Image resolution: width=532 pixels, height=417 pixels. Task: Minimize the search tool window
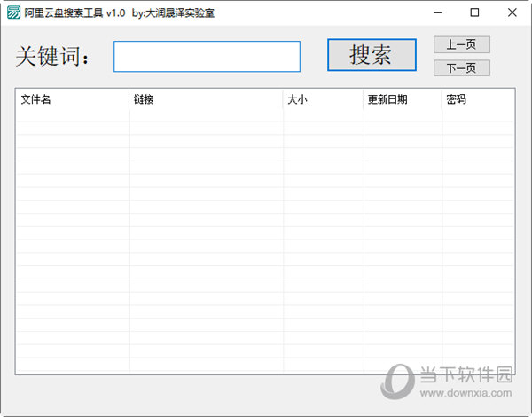pyautogui.click(x=438, y=12)
